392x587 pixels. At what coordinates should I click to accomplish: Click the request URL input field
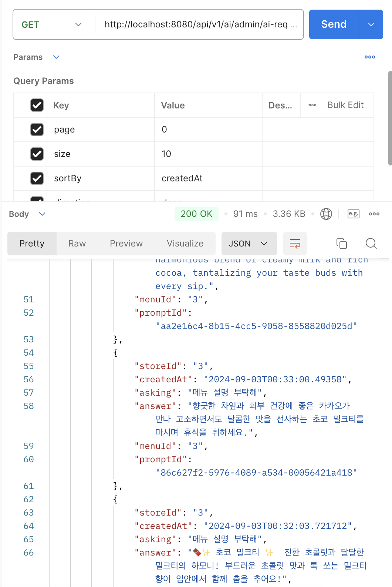click(196, 25)
